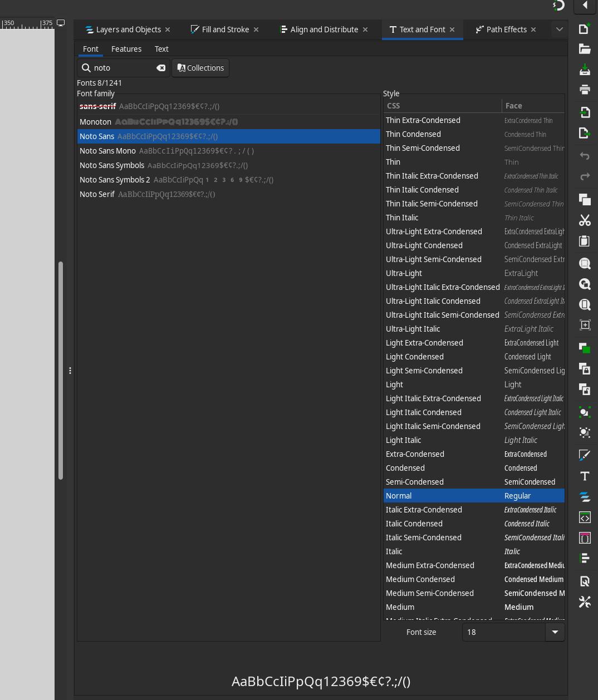Screen dimensions: 598x700
Task: Click the Group objects icon
Action: click(x=585, y=412)
